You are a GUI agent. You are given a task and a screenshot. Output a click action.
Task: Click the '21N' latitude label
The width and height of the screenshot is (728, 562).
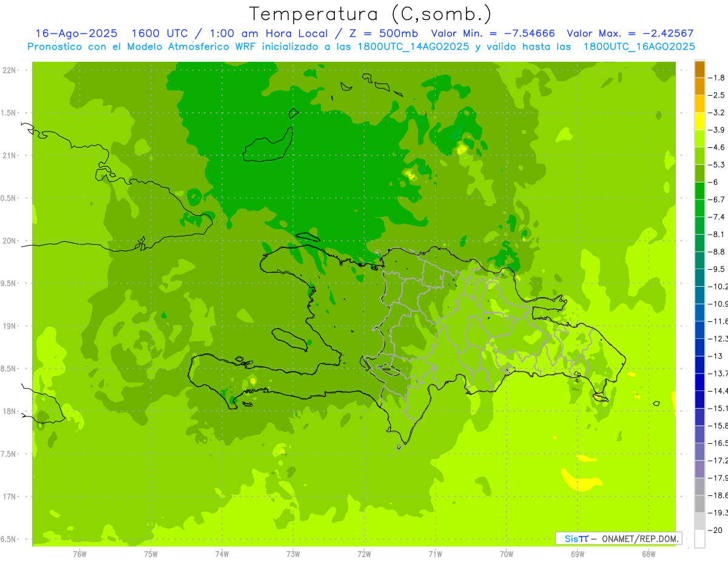pyautogui.click(x=9, y=155)
